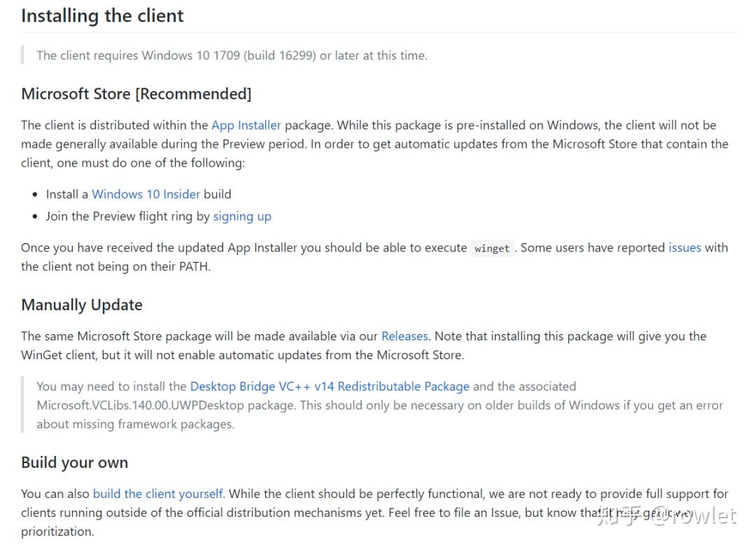Click the Installing the client heading
Screen dimensions: 756x547
102,16
